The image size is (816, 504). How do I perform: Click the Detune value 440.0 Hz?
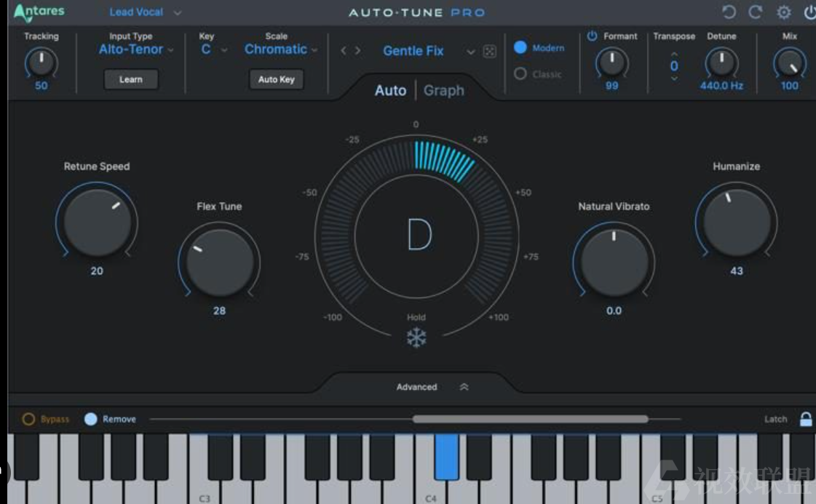[721, 86]
